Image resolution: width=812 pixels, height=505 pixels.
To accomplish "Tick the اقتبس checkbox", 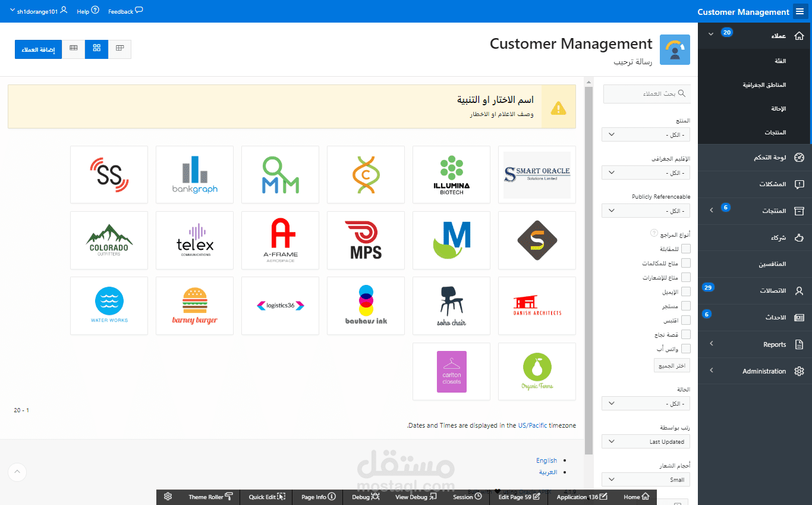I will tap(686, 320).
